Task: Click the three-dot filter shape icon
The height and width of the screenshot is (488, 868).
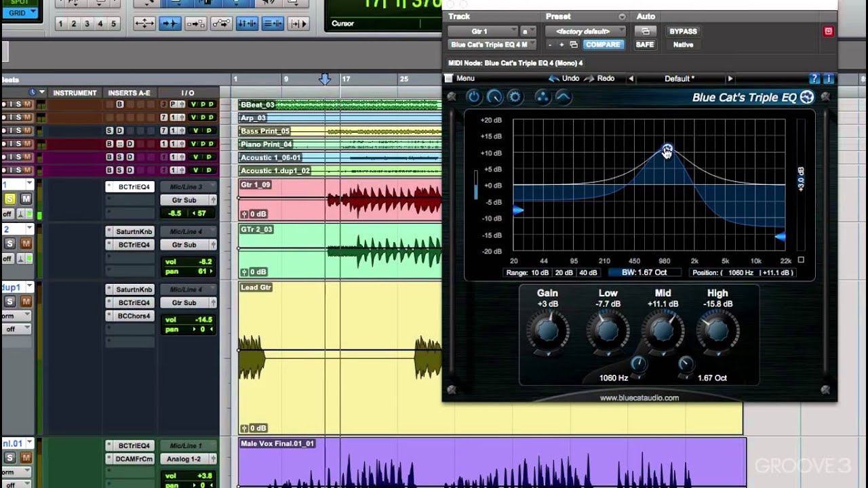Action: (542, 97)
